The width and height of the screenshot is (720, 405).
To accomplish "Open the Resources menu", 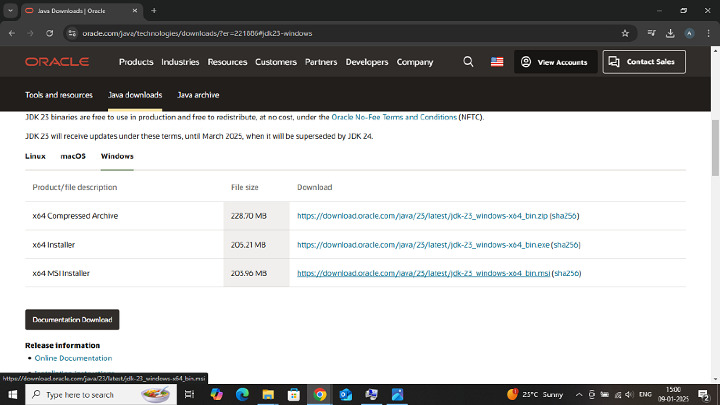I will coord(227,62).
